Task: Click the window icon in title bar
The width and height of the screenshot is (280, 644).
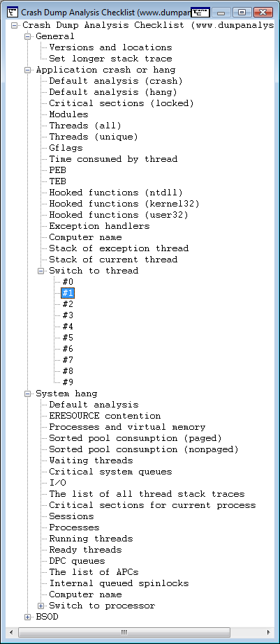Action: tap(13, 11)
